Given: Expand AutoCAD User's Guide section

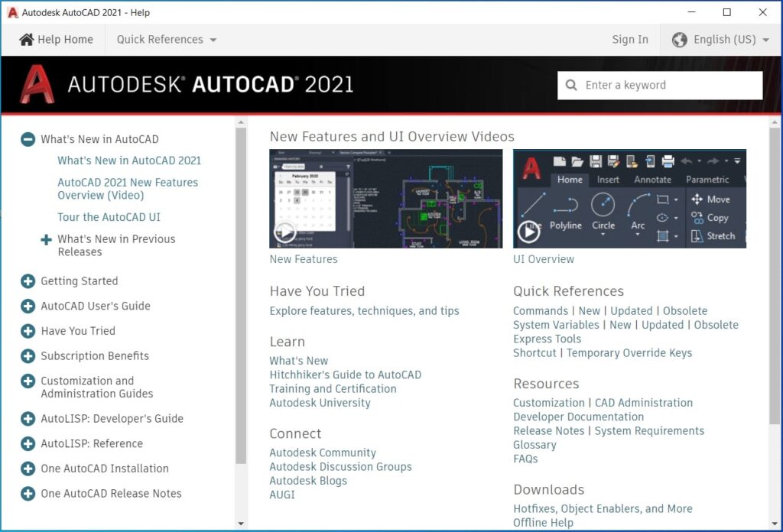Looking at the screenshot, I should point(28,306).
